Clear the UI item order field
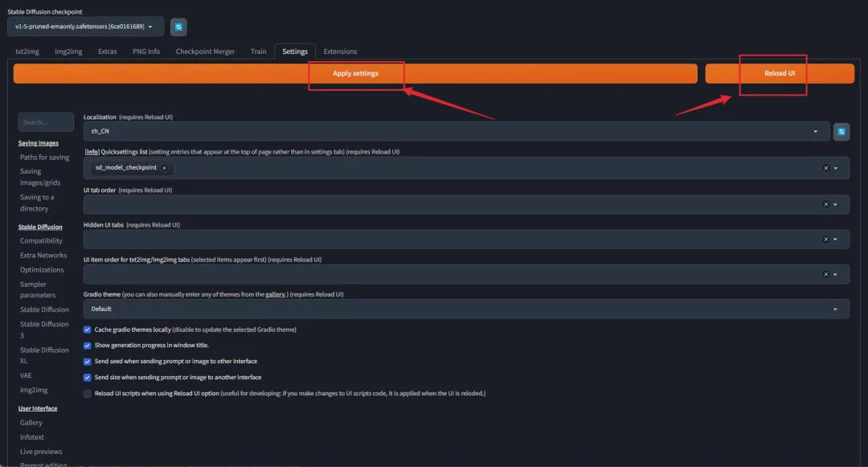868x467 pixels. pyautogui.click(x=825, y=274)
